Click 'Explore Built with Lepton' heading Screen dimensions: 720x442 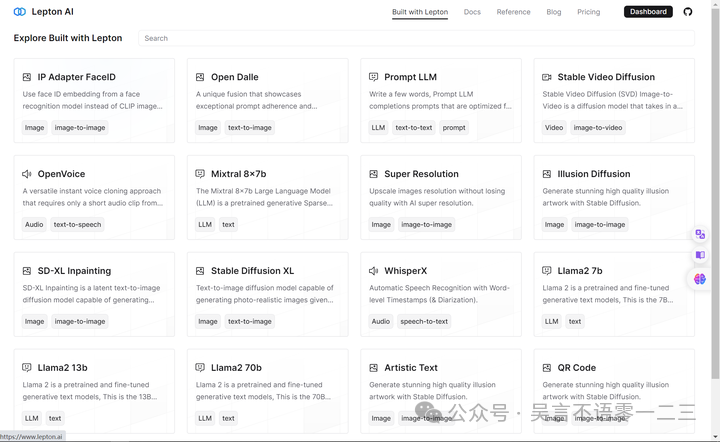(68, 38)
